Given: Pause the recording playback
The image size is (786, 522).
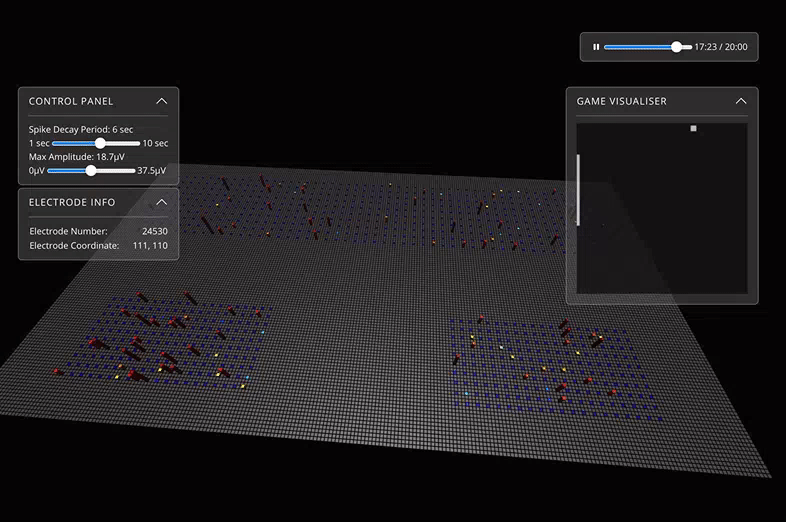Looking at the screenshot, I should point(596,47).
